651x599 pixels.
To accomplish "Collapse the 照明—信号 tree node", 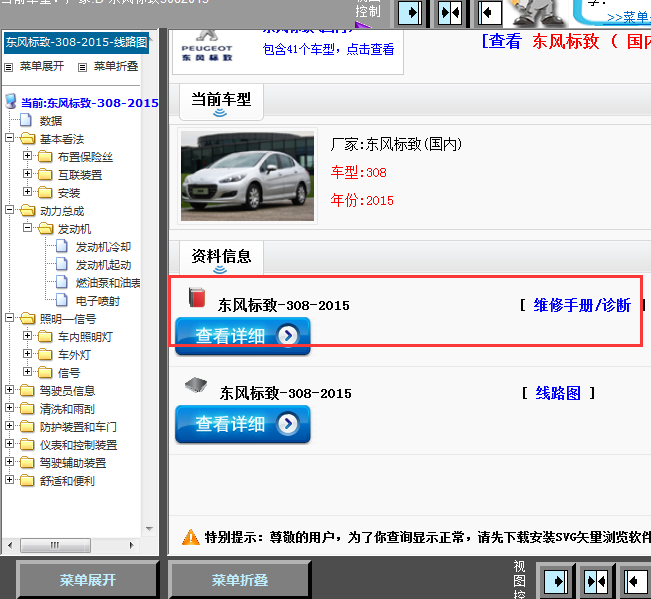I will pos(9,318).
